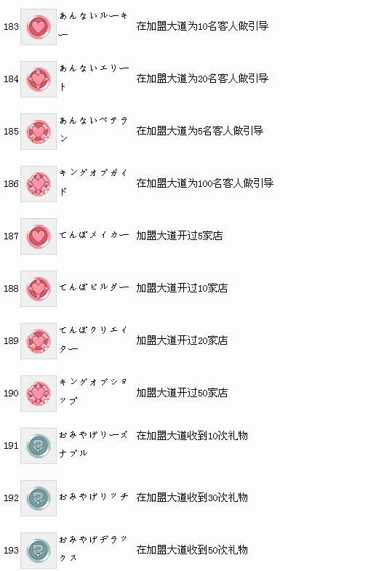The height and width of the screenshot is (571, 392).
Task: Click the Japanese title てんぽビルダー
Action: pos(95,287)
